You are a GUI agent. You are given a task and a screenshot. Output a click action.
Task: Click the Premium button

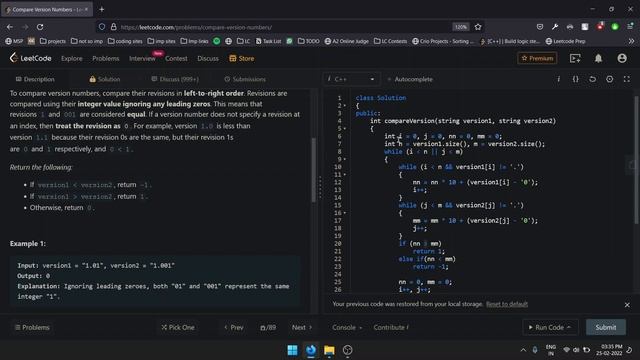(x=537, y=58)
